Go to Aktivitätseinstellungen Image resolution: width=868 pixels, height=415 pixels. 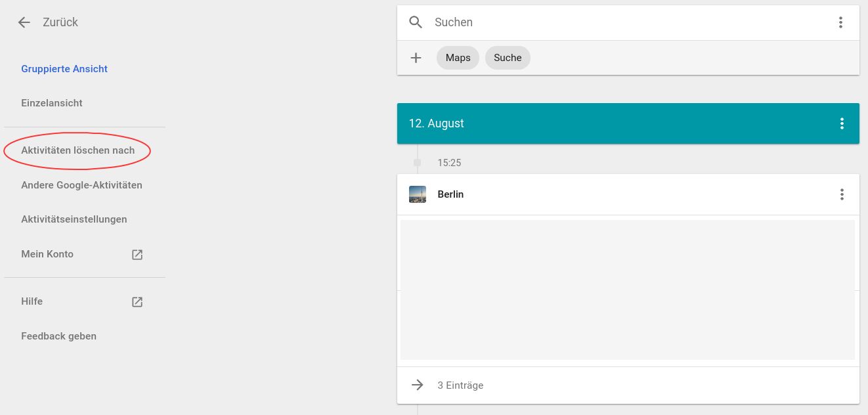tap(74, 219)
